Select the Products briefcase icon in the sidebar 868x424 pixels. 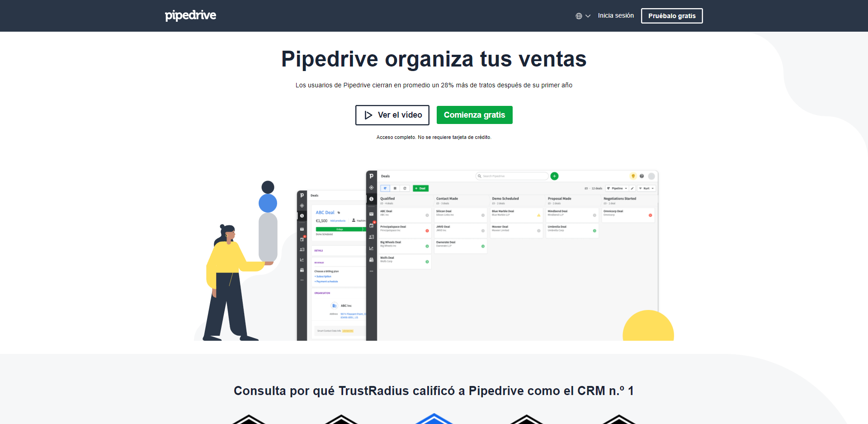click(371, 260)
